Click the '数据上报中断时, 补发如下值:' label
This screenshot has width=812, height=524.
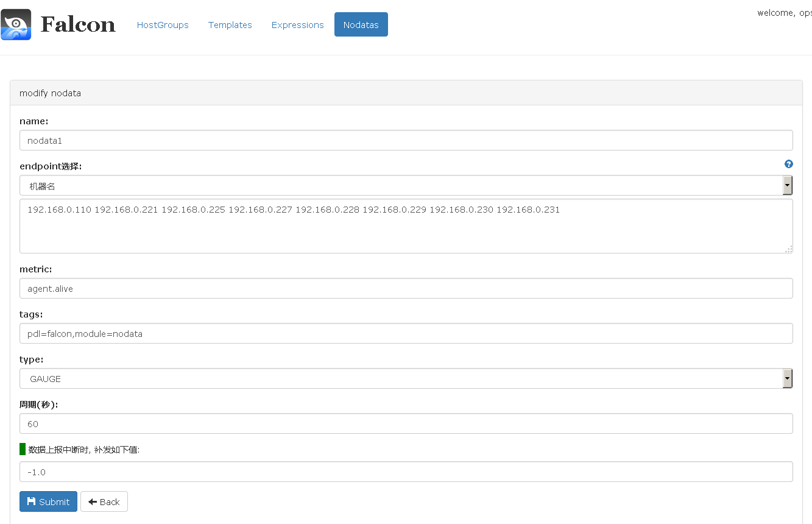click(84, 450)
